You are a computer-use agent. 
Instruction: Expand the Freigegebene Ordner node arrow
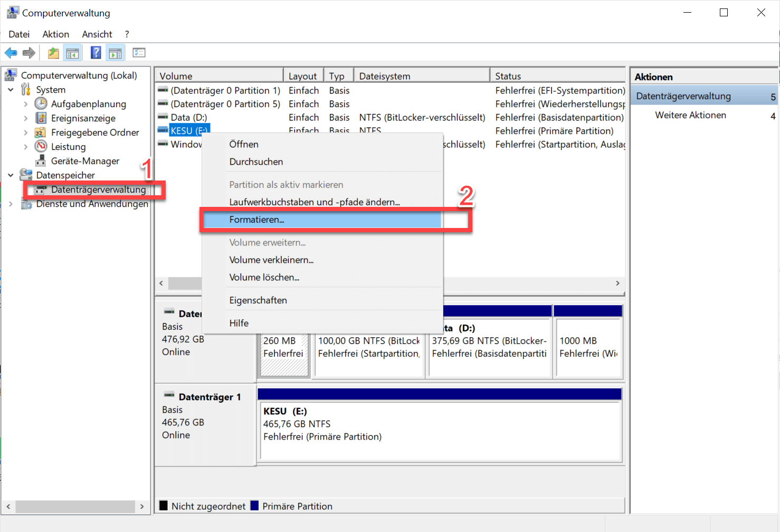(26, 132)
